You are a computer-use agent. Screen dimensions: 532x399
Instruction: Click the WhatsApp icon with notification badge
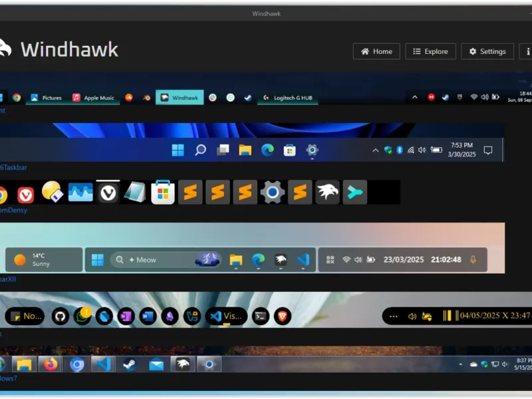[82, 316]
